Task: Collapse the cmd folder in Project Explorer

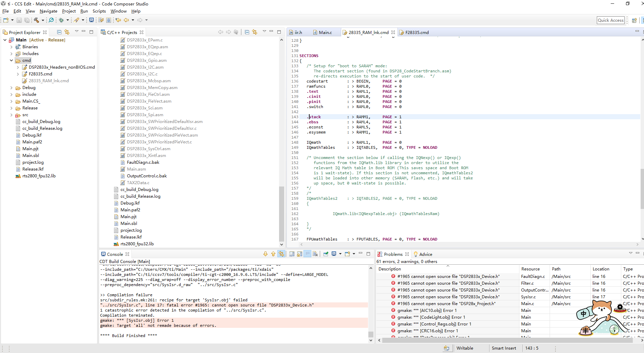Action: click(11, 60)
